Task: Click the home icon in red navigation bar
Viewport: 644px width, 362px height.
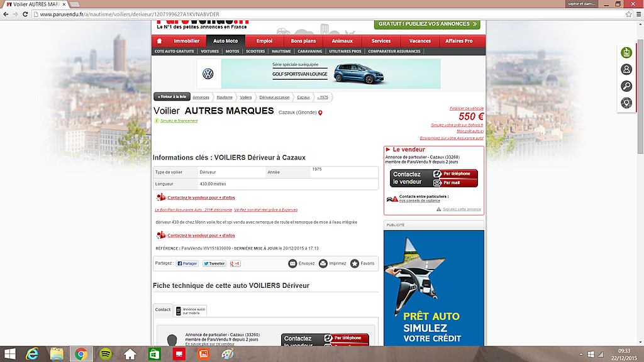Action: click(159, 41)
